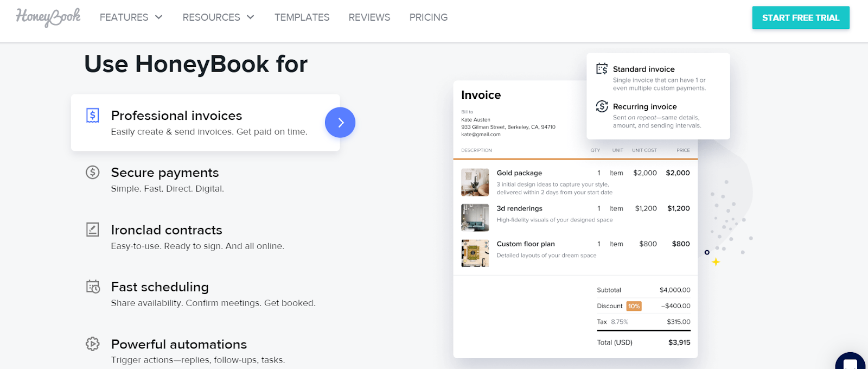Click the 3d renderings item name
The image size is (868, 369).
(x=519, y=208)
